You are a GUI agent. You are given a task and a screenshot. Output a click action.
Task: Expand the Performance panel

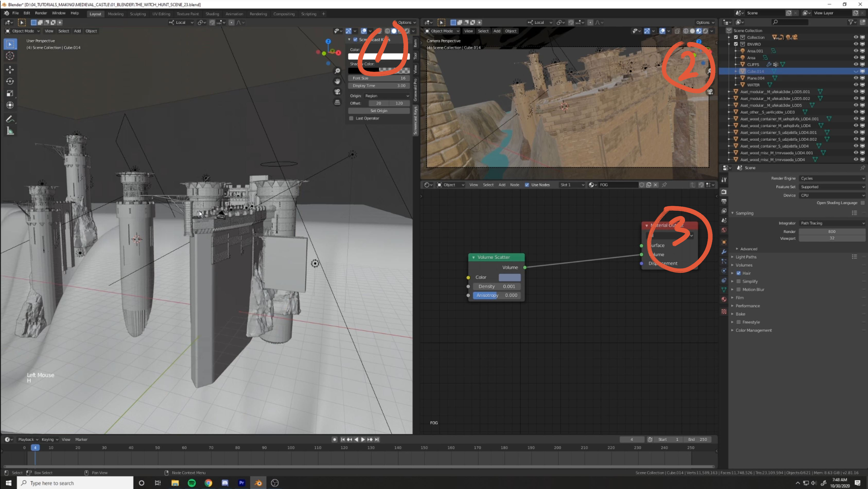tap(748, 306)
